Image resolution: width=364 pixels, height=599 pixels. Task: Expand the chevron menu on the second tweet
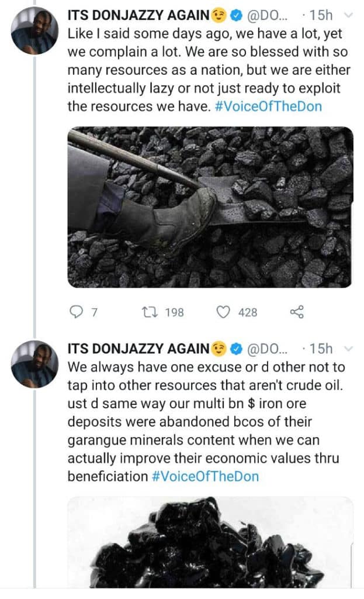pyautogui.click(x=348, y=349)
